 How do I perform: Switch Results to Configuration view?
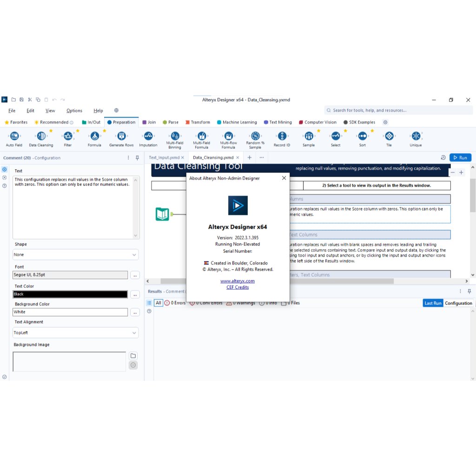pos(459,303)
